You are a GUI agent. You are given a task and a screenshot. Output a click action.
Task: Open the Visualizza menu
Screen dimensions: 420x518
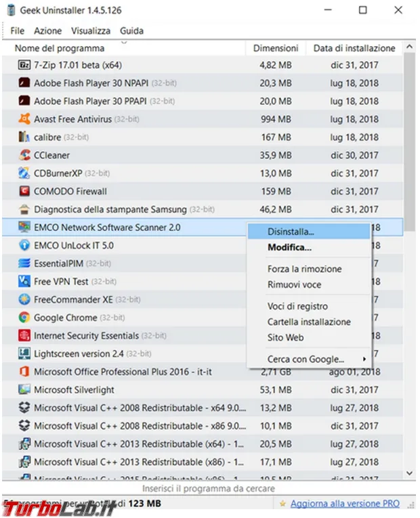91,30
